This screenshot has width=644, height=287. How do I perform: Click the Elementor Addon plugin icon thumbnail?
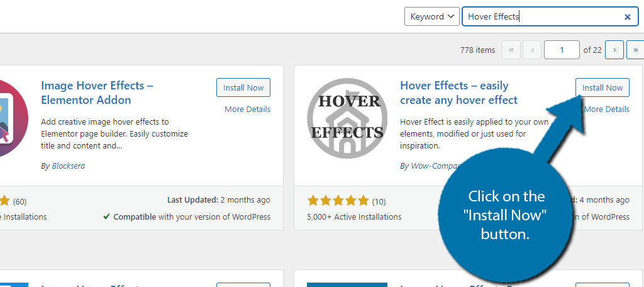tap(14, 118)
